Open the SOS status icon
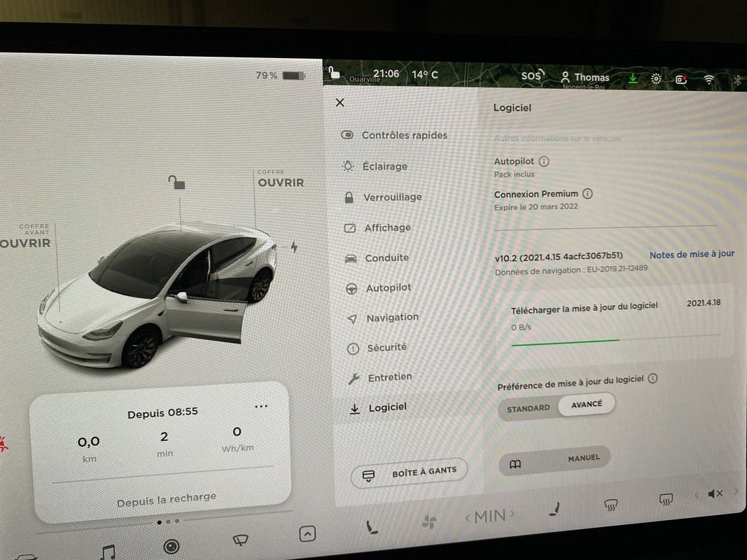The width and height of the screenshot is (747, 560). click(531, 75)
